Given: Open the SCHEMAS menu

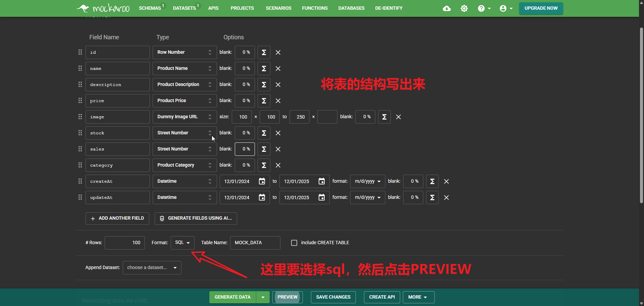Looking at the screenshot, I should coord(150,8).
